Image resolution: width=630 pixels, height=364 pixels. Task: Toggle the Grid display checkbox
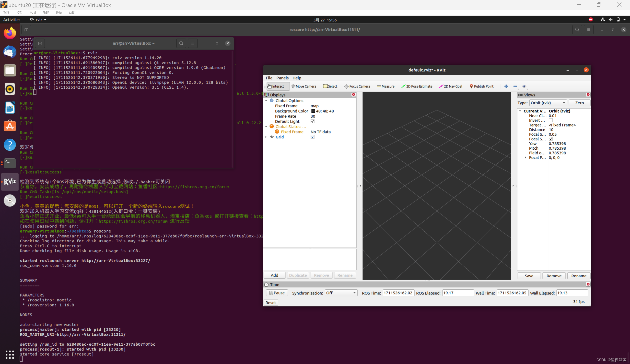pos(313,137)
